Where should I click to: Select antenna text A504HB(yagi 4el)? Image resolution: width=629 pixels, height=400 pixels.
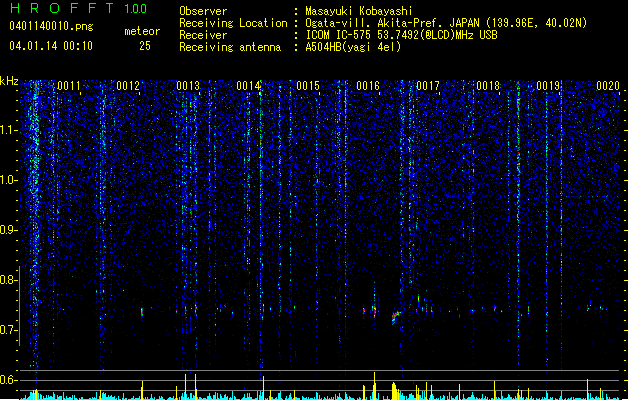(353, 47)
